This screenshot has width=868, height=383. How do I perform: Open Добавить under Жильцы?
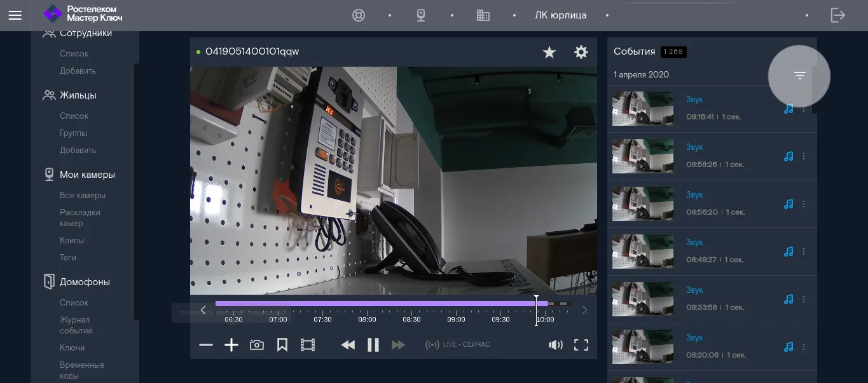[78, 151]
